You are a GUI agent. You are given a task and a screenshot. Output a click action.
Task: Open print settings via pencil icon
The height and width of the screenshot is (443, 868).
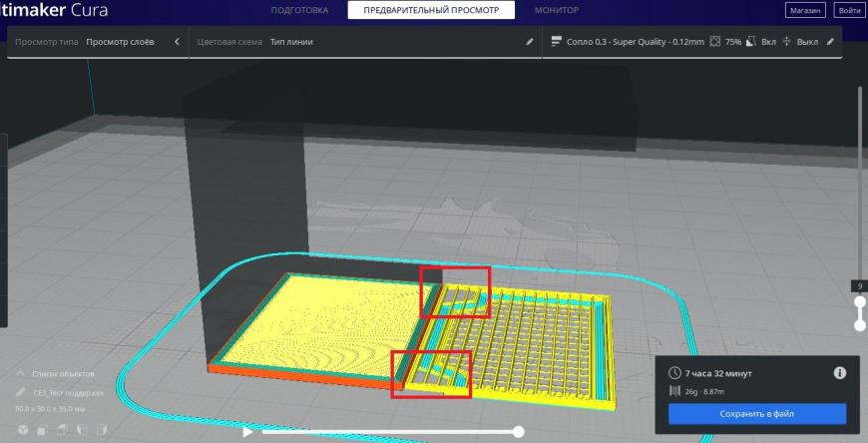[x=830, y=42]
